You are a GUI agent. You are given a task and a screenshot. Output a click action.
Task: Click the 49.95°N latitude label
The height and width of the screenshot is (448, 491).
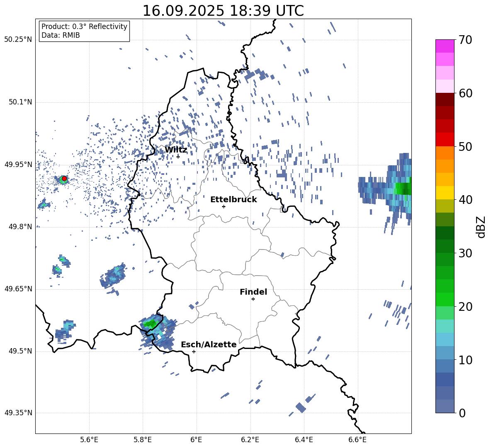point(18,165)
